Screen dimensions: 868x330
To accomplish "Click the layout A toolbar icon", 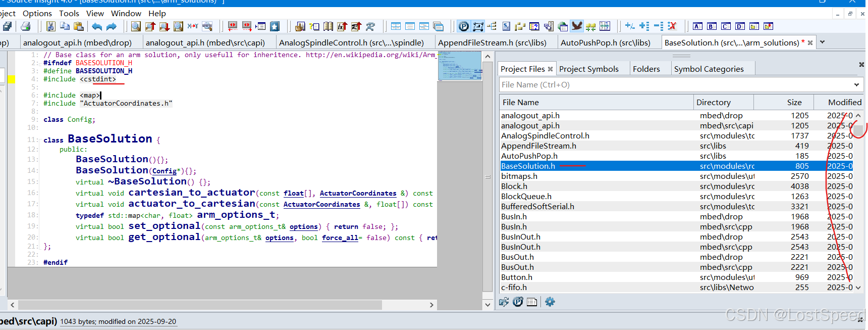I will point(697,26).
